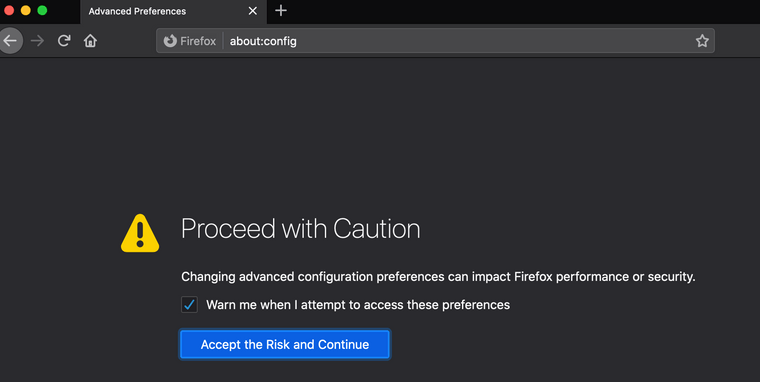This screenshot has width=760, height=382.
Task: Click the yellow warning triangle icon
Action: coord(140,233)
